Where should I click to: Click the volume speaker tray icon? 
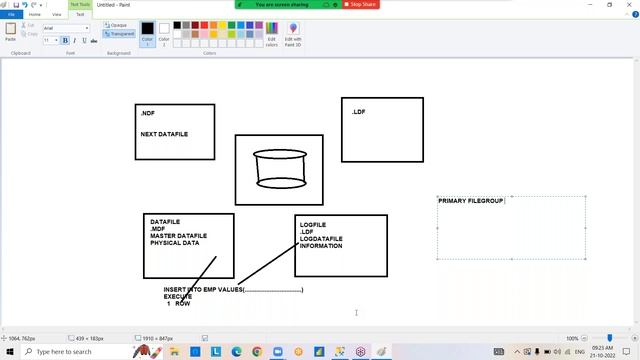[x=557, y=351]
